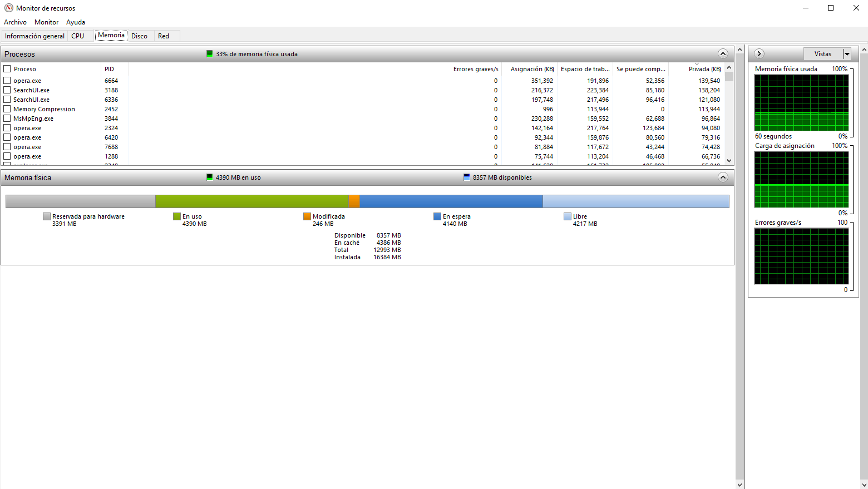Collapse the Memoria física panel

tap(723, 177)
